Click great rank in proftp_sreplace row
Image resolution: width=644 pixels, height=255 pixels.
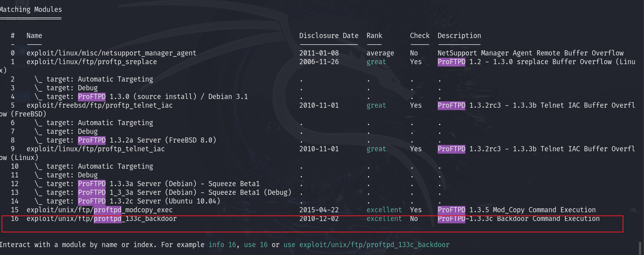376,62
